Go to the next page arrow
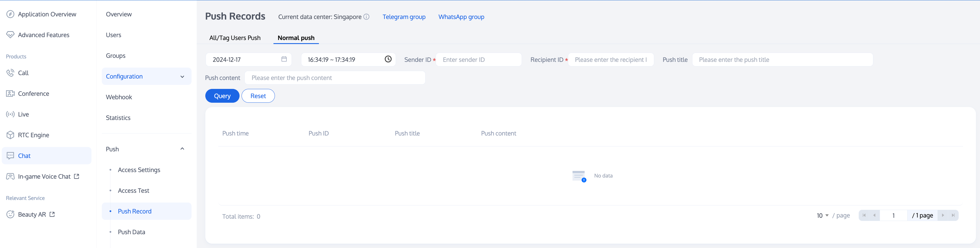Image resolution: width=980 pixels, height=248 pixels. 943,215
